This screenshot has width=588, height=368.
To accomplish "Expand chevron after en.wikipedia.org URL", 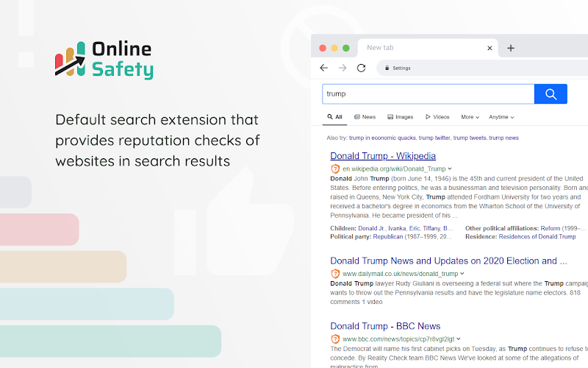I will click(450, 169).
